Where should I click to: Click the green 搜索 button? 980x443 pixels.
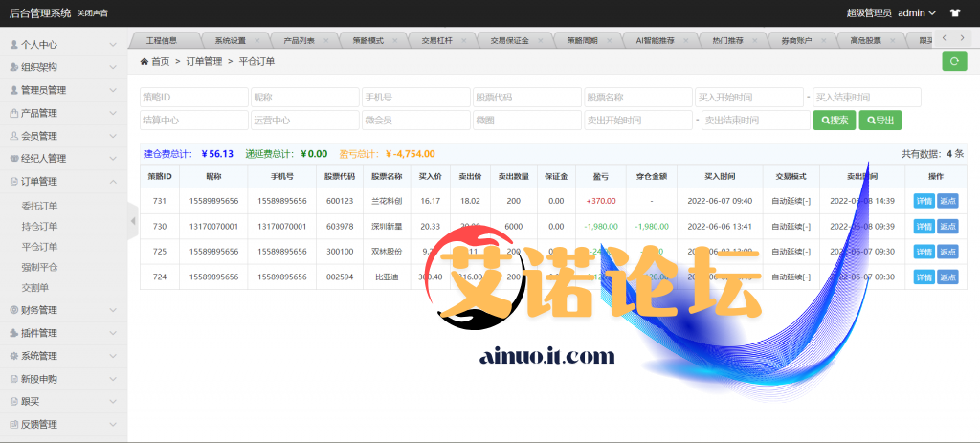[x=834, y=120]
